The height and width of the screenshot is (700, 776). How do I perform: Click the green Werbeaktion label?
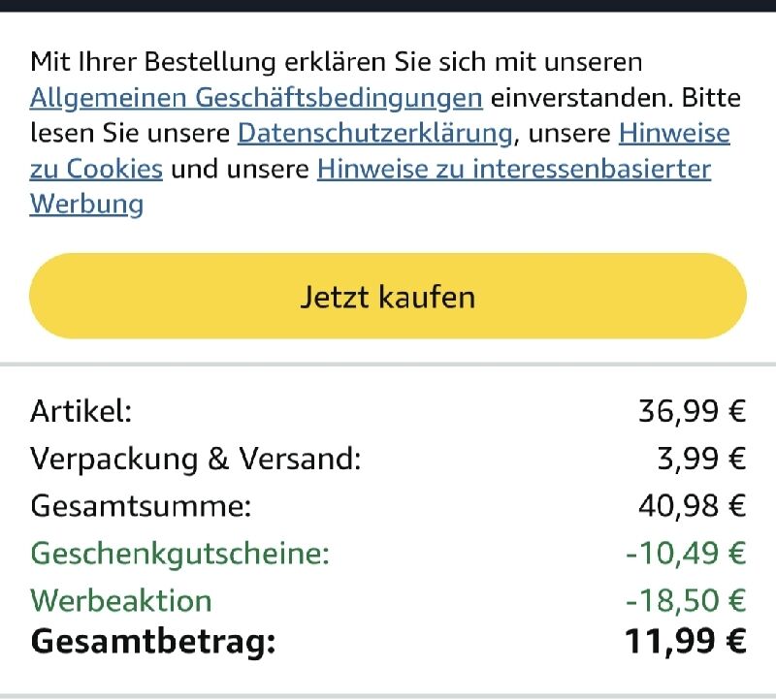(120, 600)
